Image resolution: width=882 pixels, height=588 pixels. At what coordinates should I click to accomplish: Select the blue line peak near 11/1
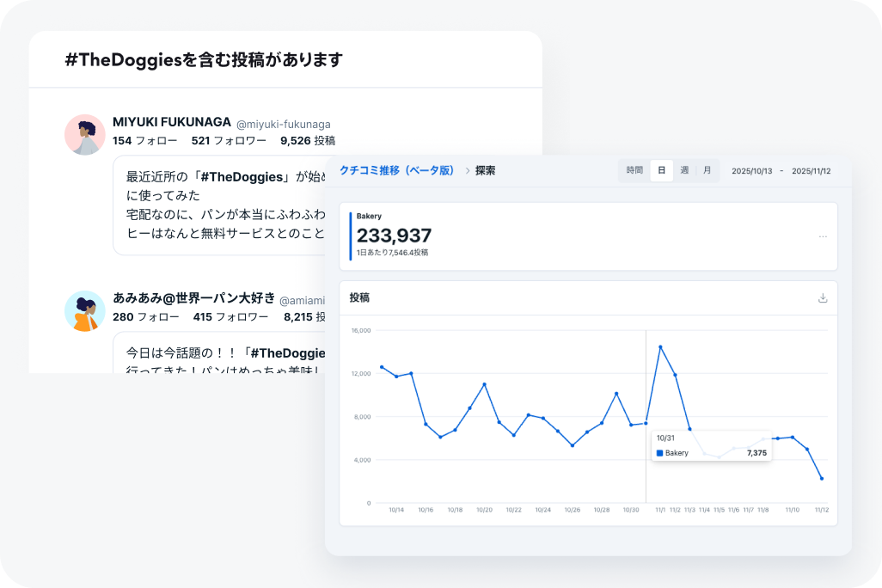[x=661, y=346]
